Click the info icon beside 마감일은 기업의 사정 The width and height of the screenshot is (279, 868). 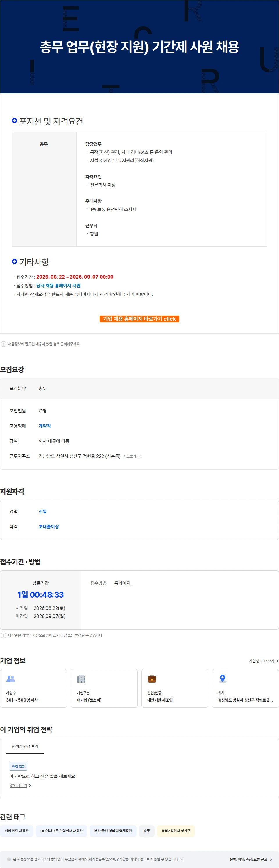(3, 635)
